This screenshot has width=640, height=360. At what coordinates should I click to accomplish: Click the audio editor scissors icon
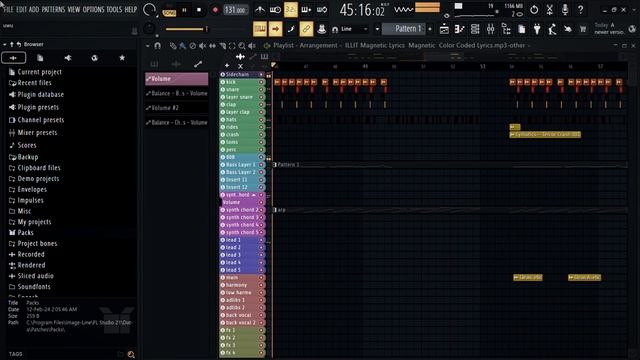pyautogui.click(x=550, y=10)
